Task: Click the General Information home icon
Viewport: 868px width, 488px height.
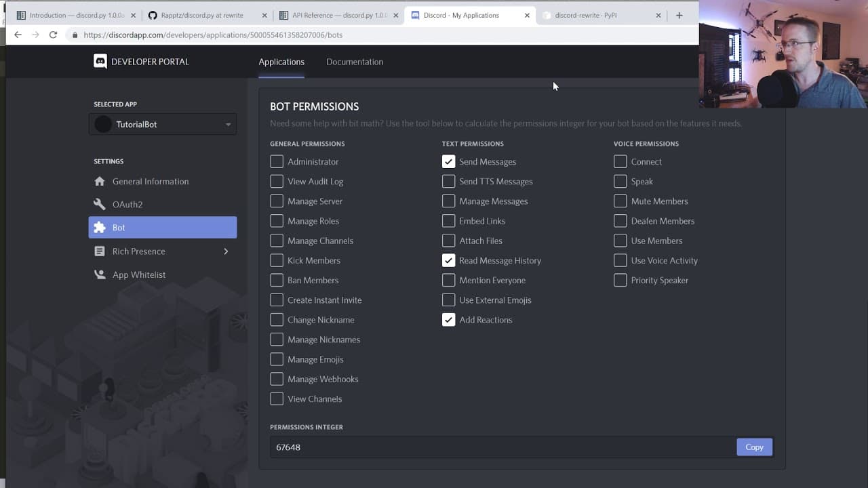Action: click(100, 181)
